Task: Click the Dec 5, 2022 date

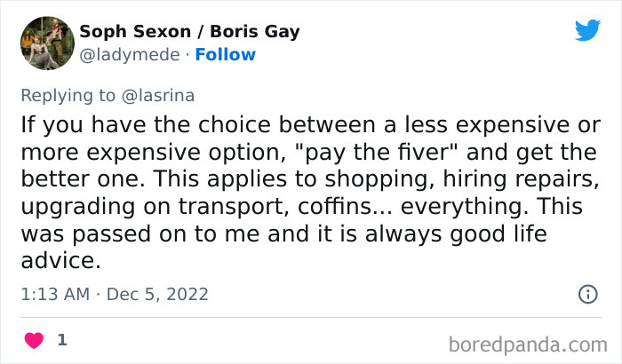Action: (x=155, y=294)
